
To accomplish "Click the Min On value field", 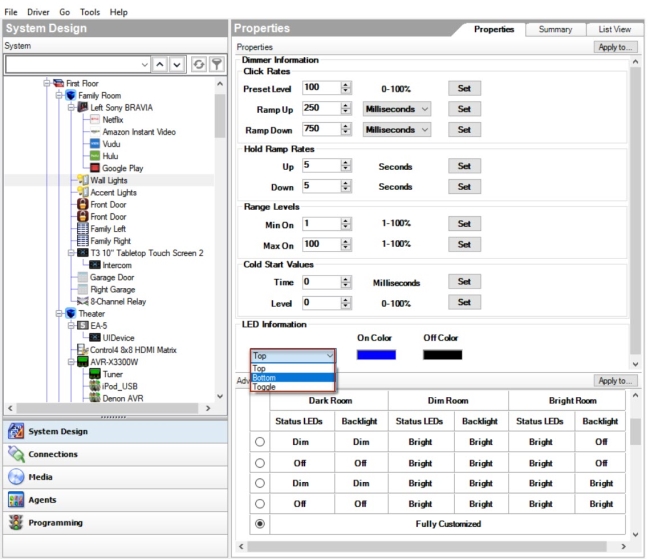I will pyautogui.click(x=321, y=224).
